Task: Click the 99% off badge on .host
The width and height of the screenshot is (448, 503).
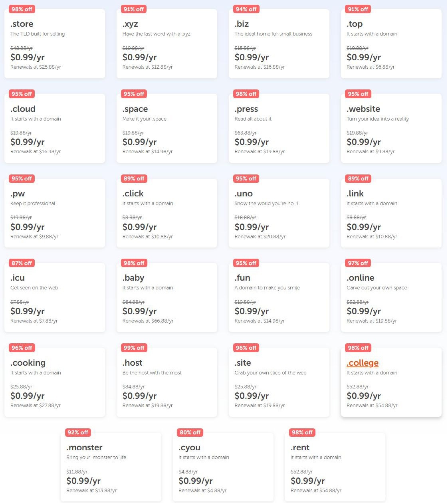Action: tap(134, 348)
